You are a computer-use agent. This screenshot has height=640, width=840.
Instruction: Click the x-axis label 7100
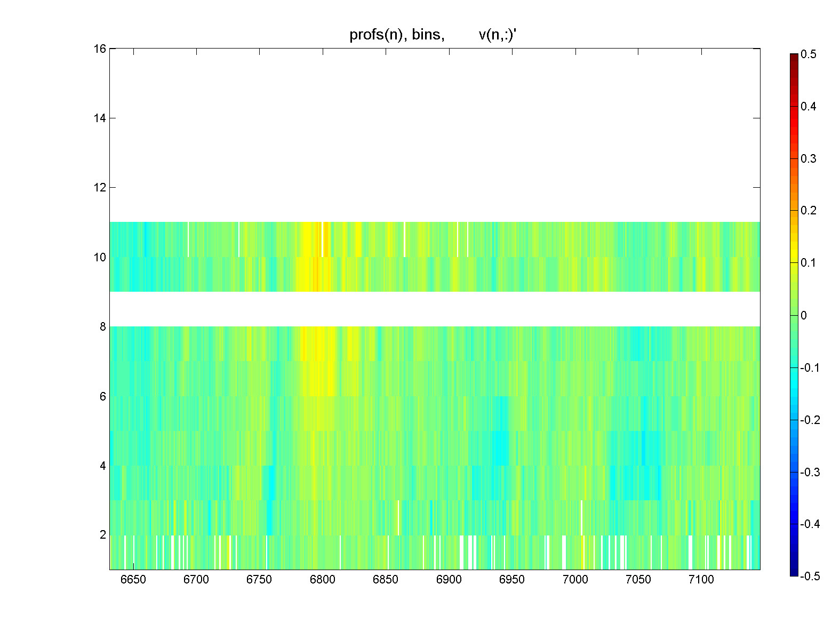[701, 580]
